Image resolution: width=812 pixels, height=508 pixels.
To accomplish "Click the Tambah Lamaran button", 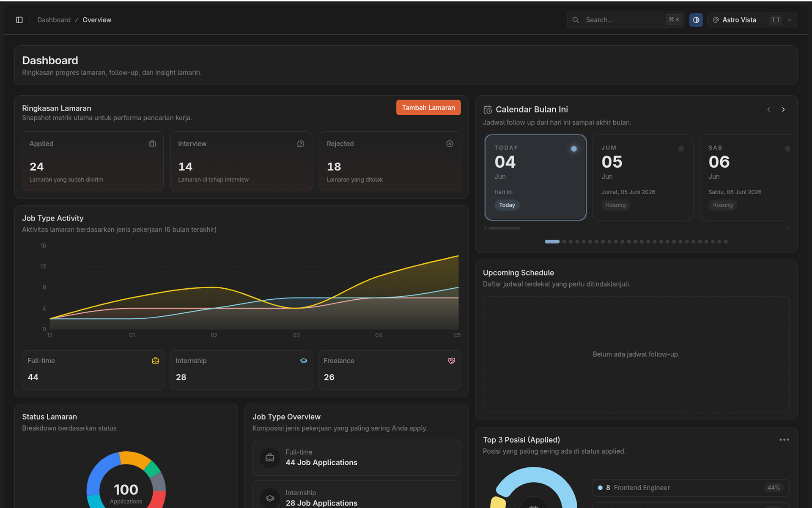I will (x=428, y=108).
